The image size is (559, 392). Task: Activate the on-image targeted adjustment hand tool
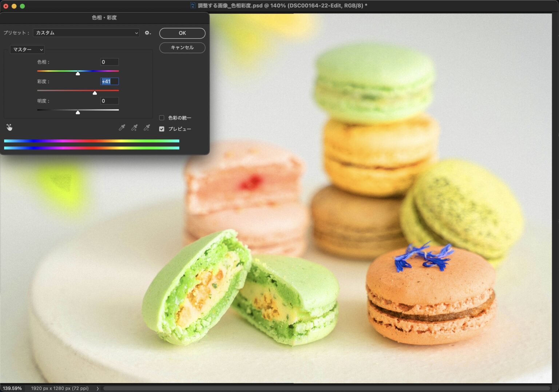pos(9,127)
